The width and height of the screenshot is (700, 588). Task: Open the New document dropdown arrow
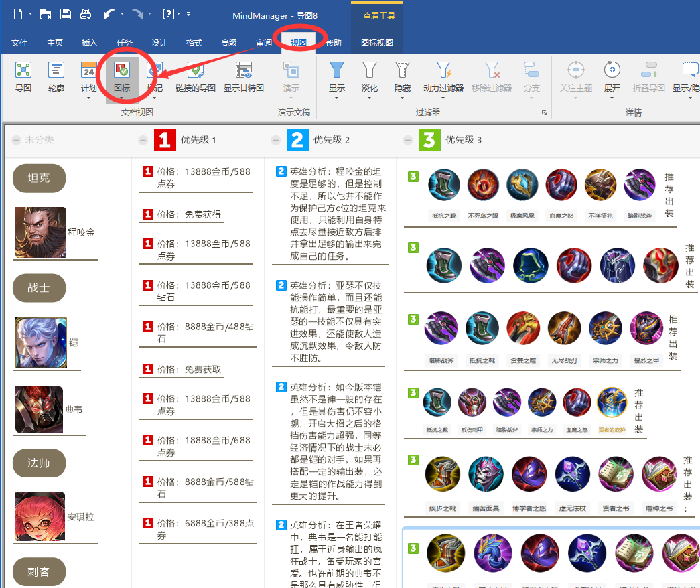tap(30, 14)
